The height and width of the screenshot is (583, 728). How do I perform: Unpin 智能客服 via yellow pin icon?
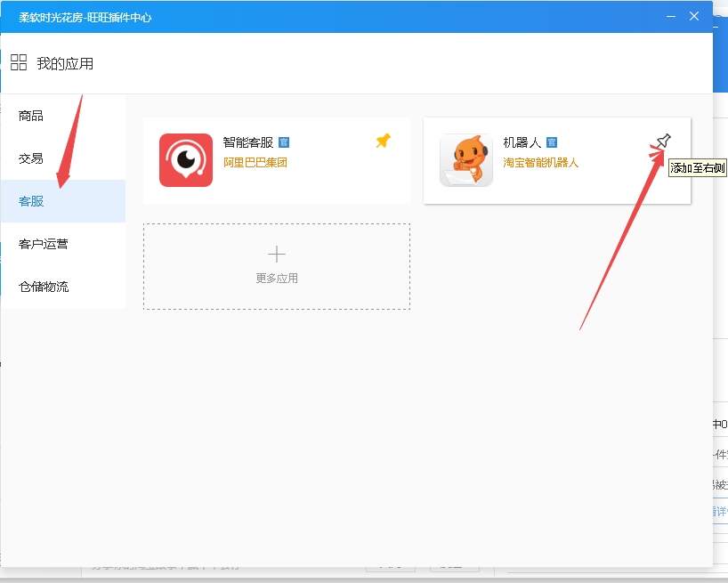tap(383, 141)
